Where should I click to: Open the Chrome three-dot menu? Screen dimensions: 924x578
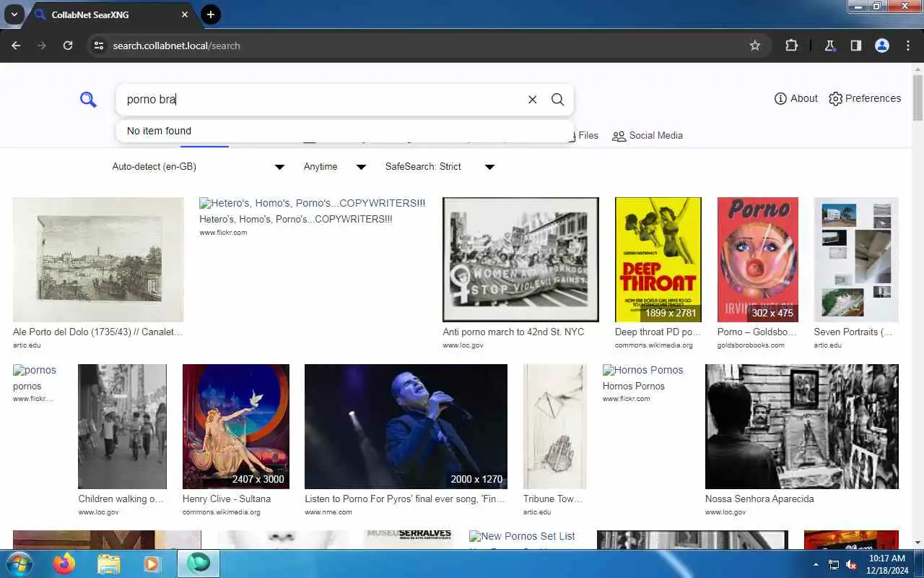click(908, 46)
